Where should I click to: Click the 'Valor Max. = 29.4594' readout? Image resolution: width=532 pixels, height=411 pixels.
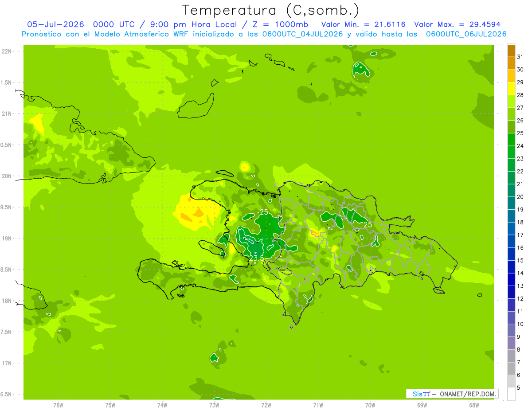click(458, 24)
